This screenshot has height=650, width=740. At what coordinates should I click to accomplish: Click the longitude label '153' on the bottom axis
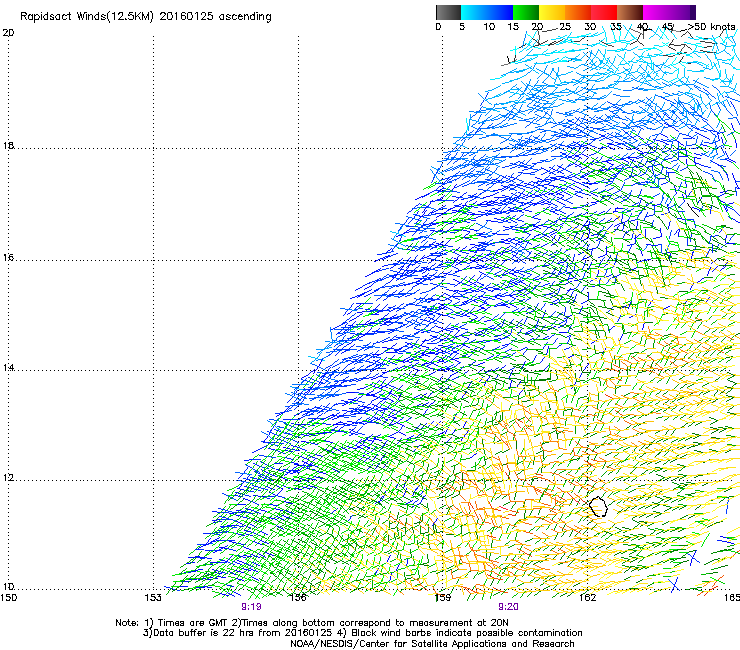click(x=153, y=598)
